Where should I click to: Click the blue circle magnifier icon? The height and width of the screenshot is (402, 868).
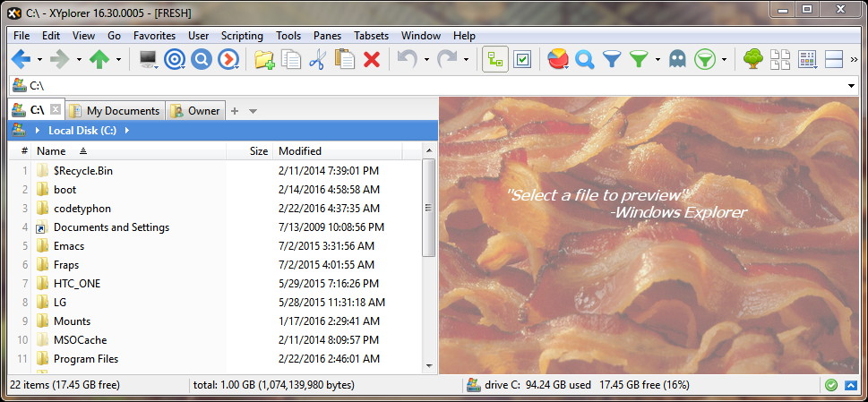[x=202, y=59]
